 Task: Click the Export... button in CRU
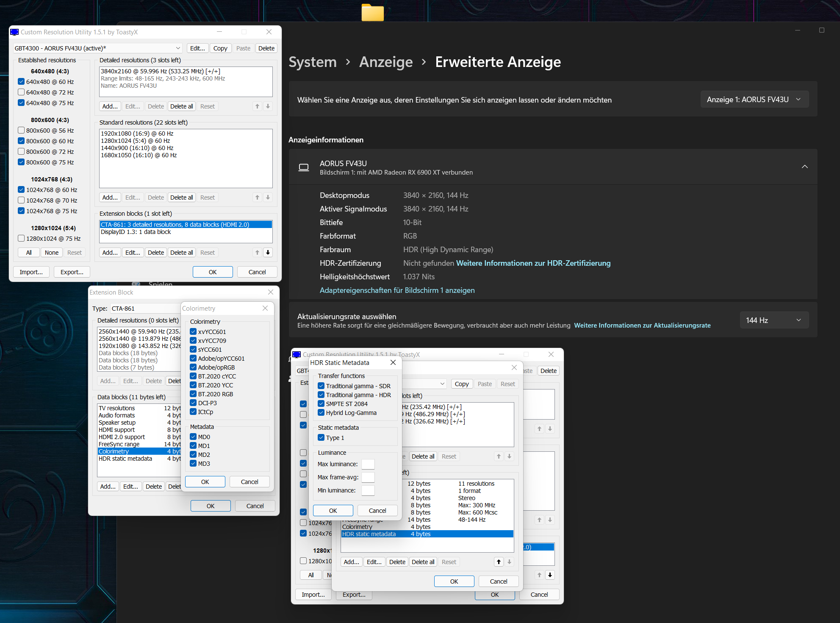click(x=72, y=272)
